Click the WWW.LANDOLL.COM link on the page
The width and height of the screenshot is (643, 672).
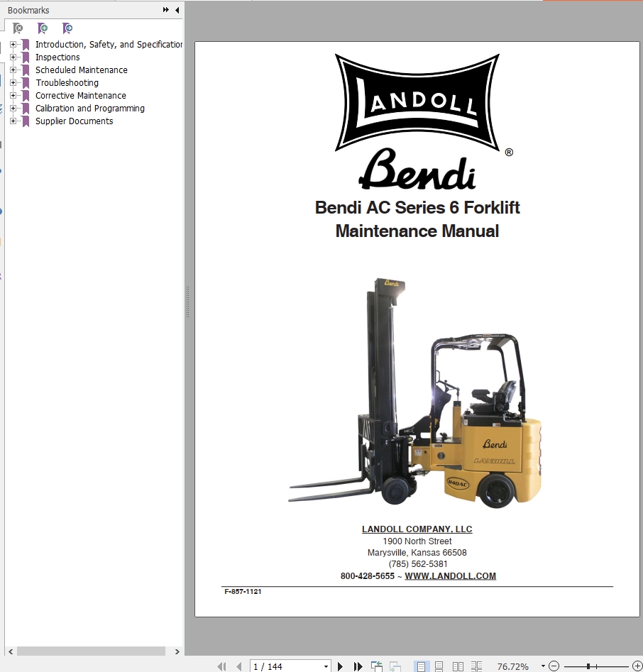(450, 576)
